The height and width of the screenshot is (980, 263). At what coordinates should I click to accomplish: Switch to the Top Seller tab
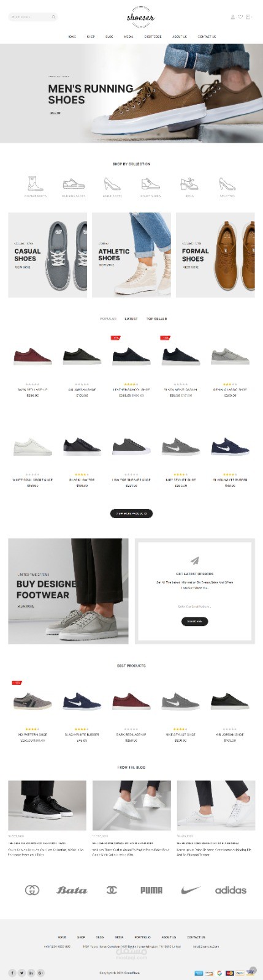click(x=156, y=318)
